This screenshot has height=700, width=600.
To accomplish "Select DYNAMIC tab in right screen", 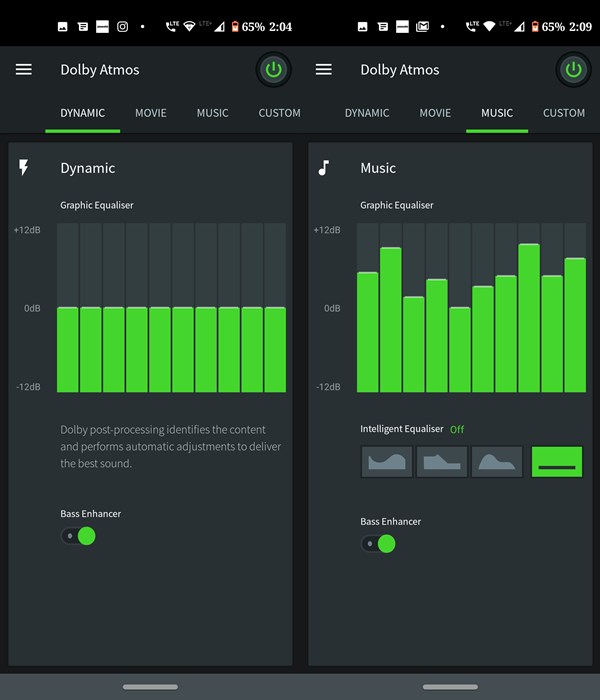I will pyautogui.click(x=367, y=113).
